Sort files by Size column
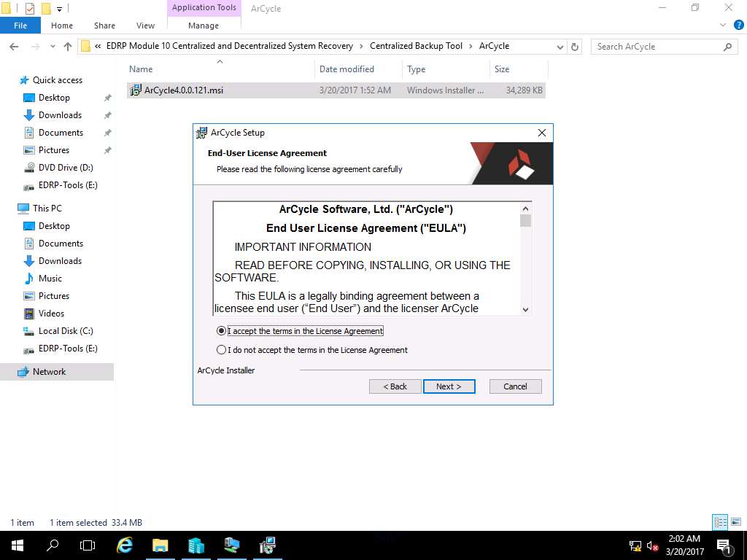 502,69
